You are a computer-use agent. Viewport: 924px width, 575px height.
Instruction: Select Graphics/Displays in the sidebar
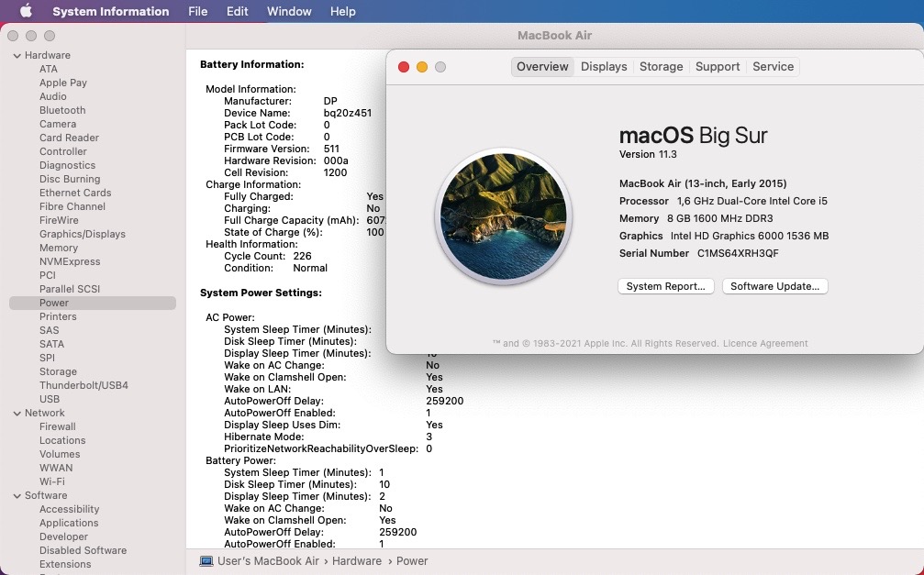83,234
